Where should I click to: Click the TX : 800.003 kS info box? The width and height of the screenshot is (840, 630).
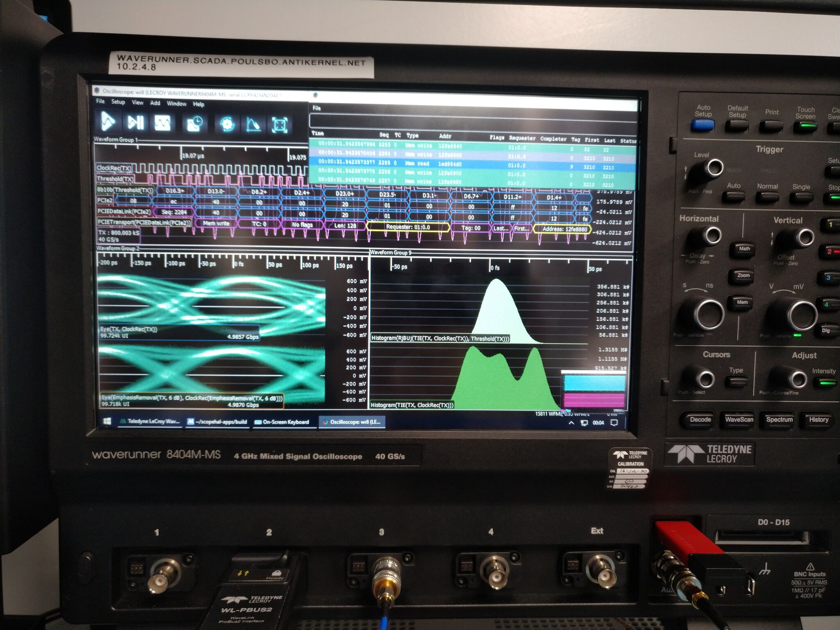(x=119, y=236)
